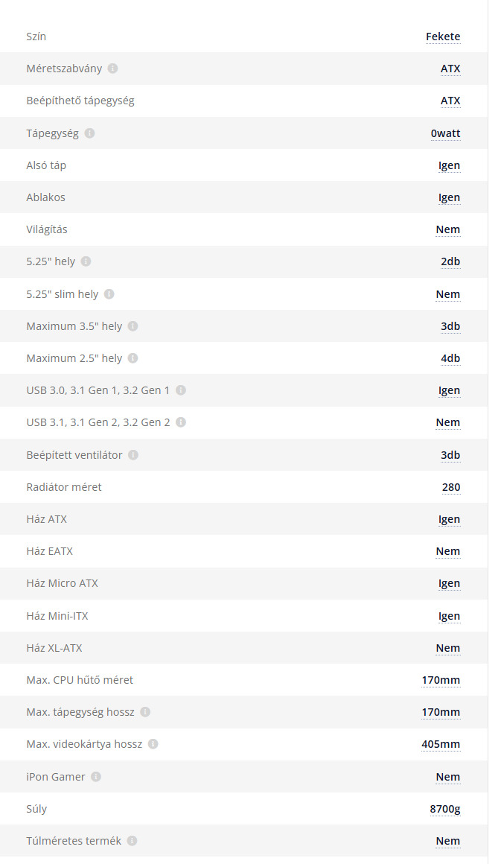Click info icon for USB 3.1 Gen 2 row
The image size is (504, 864).
(x=181, y=422)
